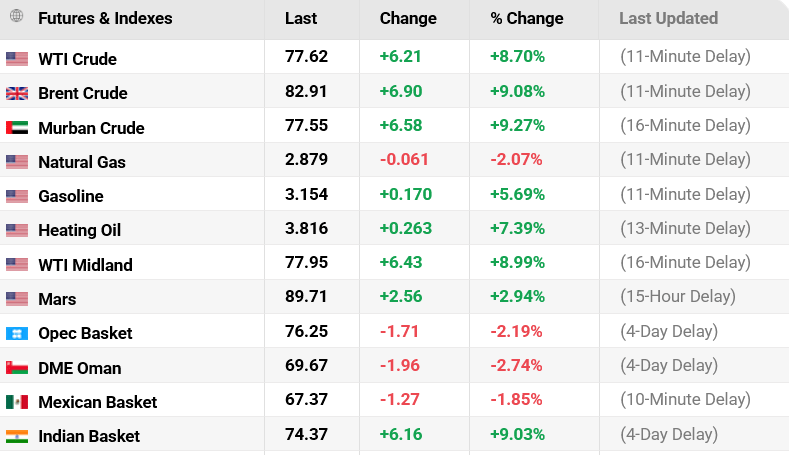Click the globe icon beside Futures & Indexes
Image resolution: width=789 pixels, height=455 pixels.
[17, 16]
